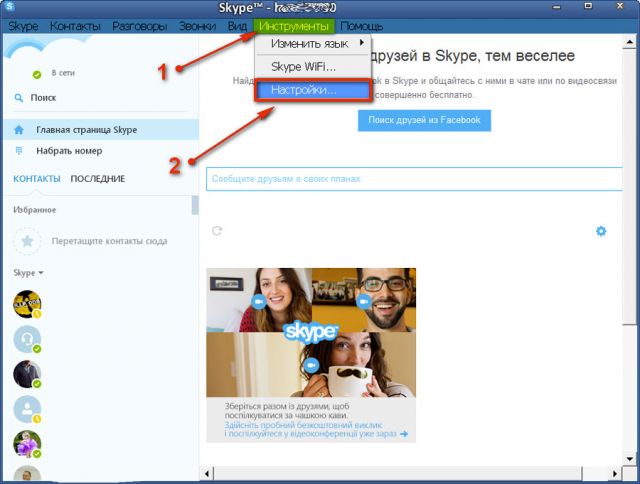Click the dial pad icon
Viewport: 640px width, 484px height.
point(19,151)
